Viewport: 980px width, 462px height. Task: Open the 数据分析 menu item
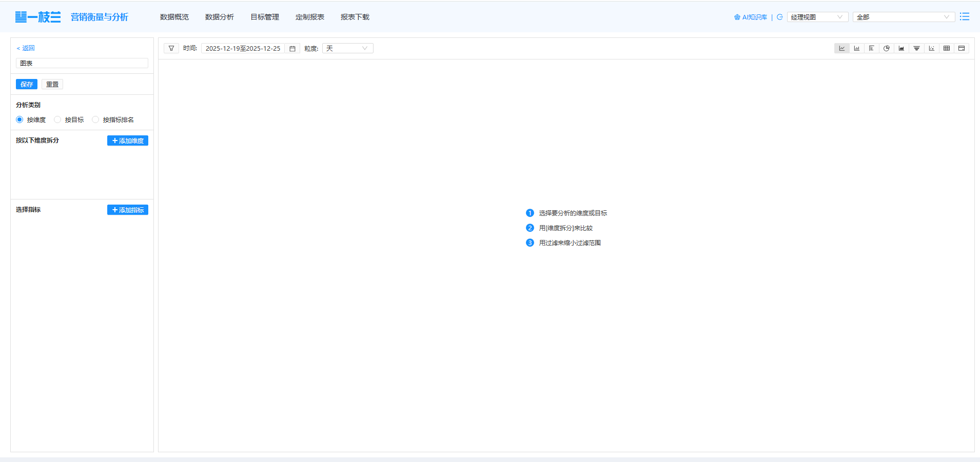pyautogui.click(x=219, y=17)
